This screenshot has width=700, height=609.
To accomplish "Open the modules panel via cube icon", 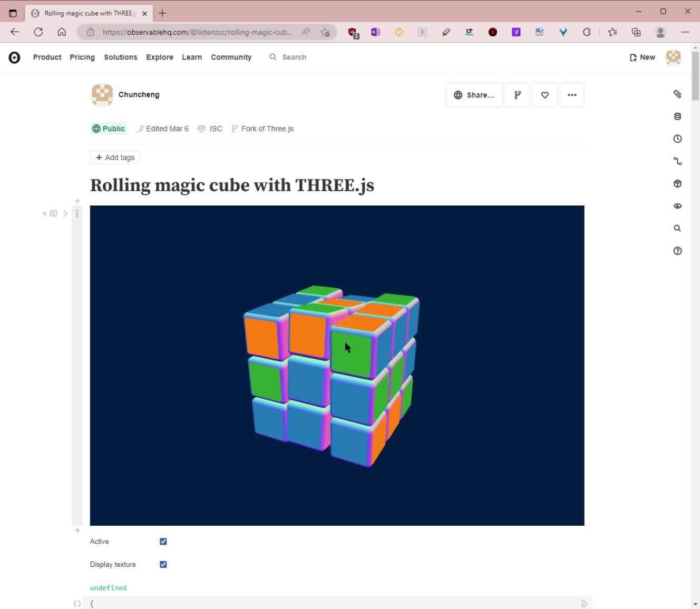I will tap(677, 183).
